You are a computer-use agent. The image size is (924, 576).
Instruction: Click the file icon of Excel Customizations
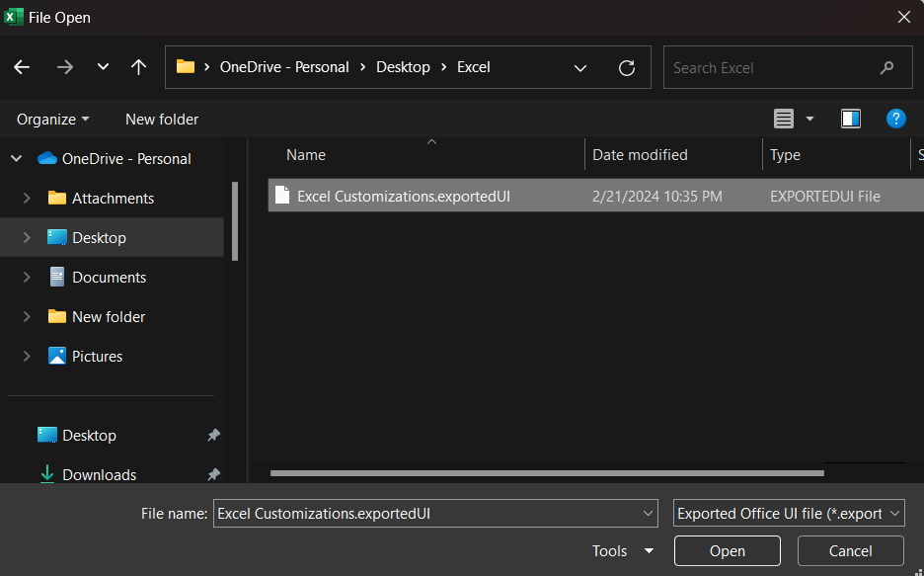(x=282, y=196)
